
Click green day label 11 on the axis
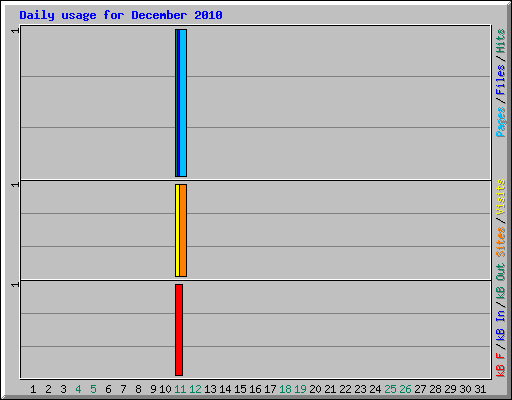click(x=180, y=389)
